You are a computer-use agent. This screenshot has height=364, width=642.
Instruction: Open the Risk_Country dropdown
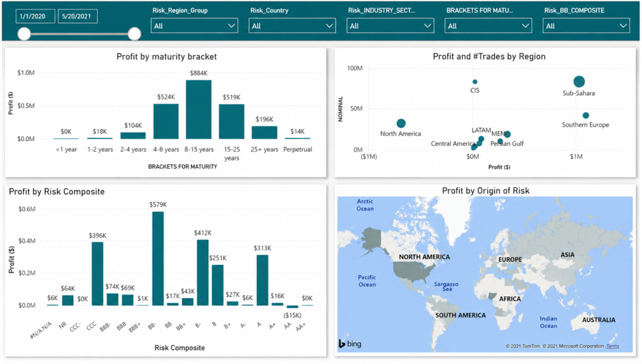pyautogui.click(x=292, y=26)
